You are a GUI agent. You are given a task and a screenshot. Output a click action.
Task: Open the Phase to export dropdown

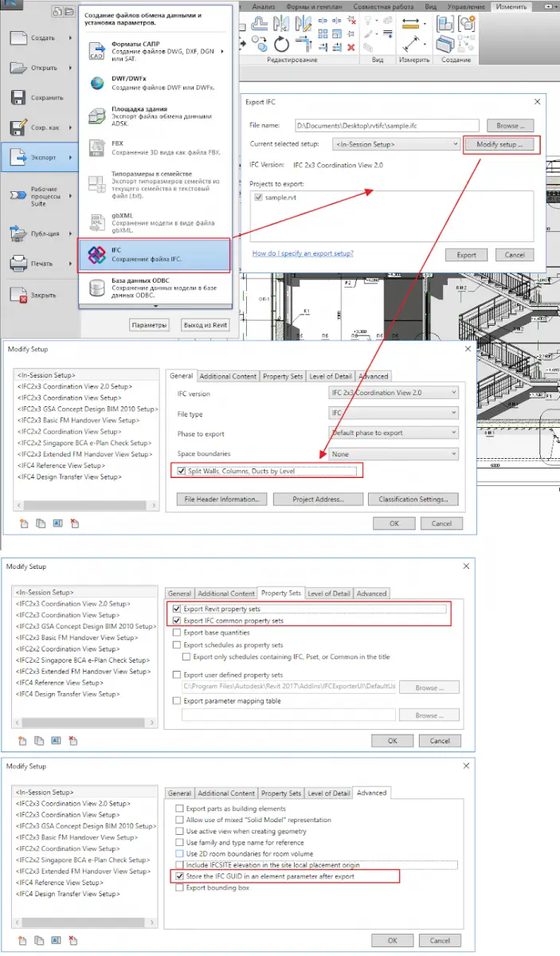click(x=394, y=433)
